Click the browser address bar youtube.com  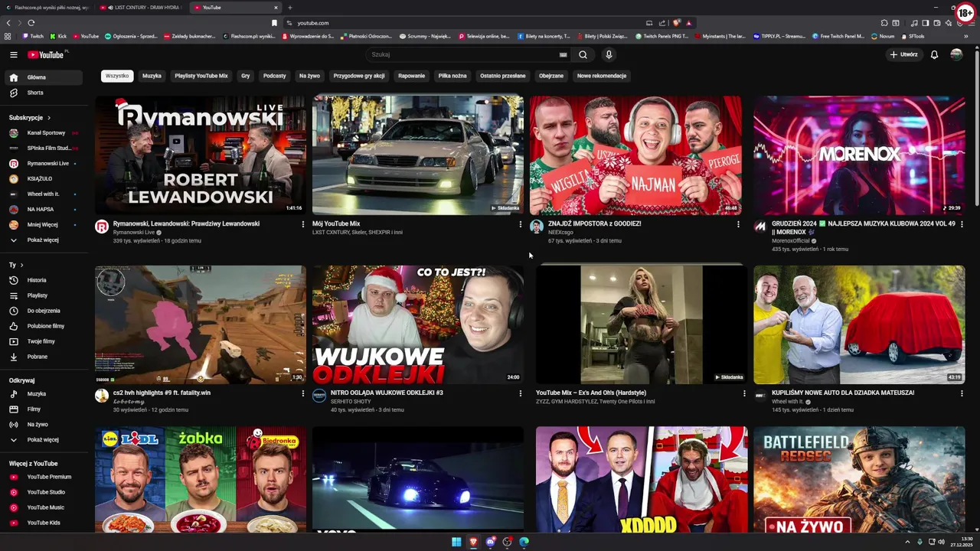[312, 23]
